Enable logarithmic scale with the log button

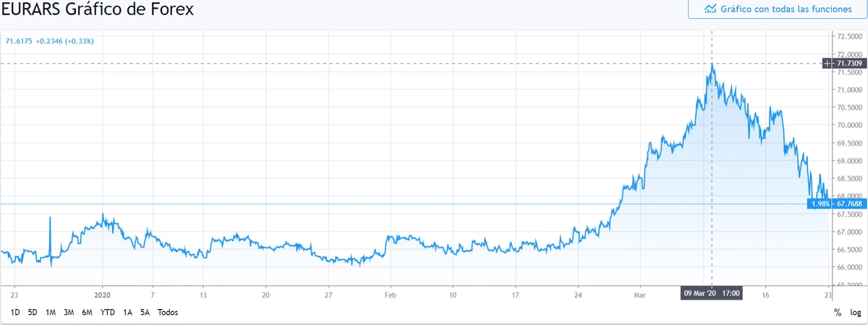(x=855, y=313)
